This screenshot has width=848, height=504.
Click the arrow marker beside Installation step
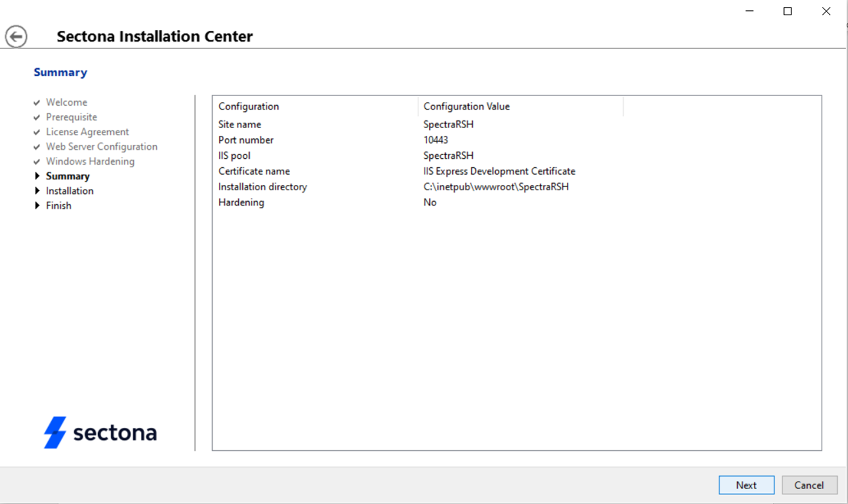click(x=37, y=191)
